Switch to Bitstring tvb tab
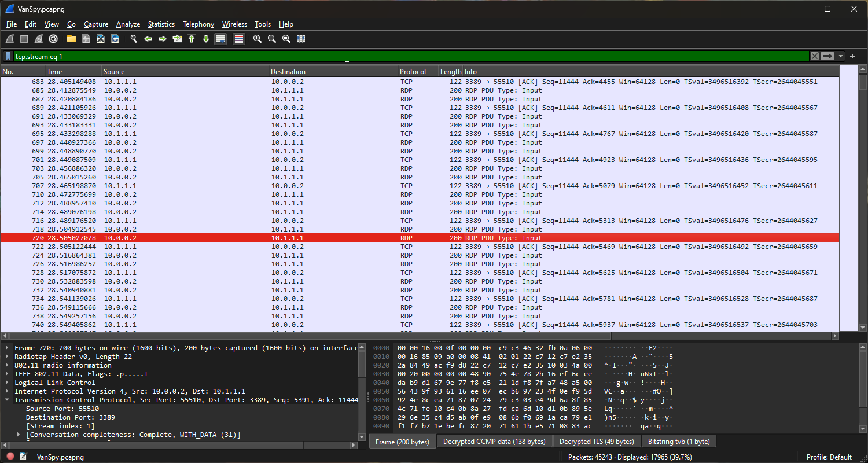868x463 pixels. click(679, 442)
